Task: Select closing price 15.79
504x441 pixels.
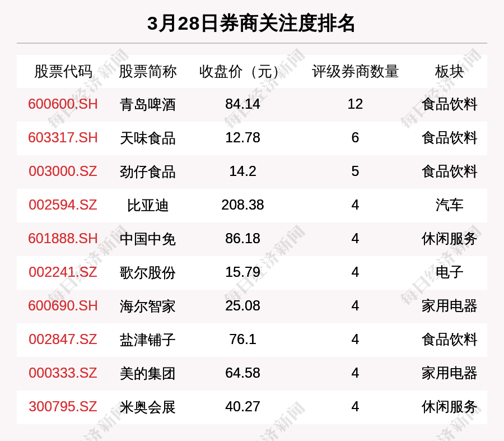Action: (242, 272)
